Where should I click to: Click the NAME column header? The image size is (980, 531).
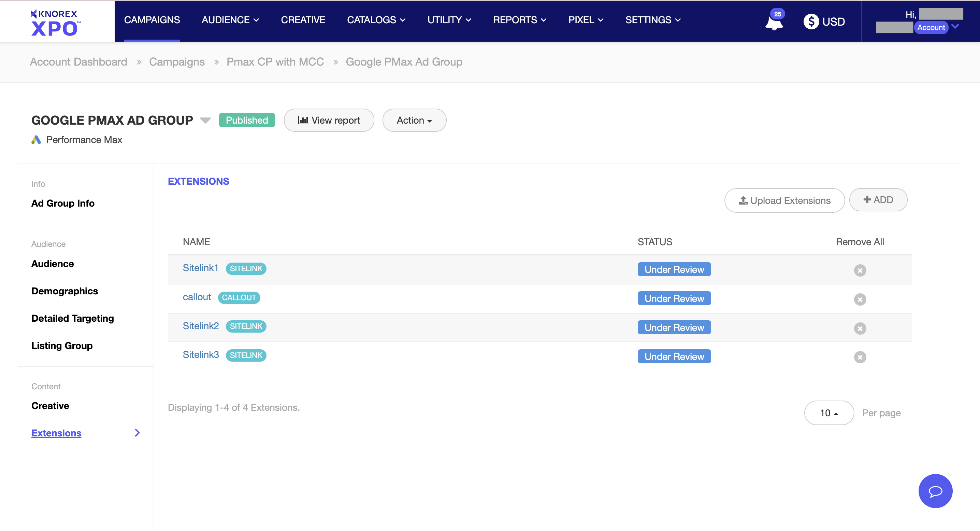pyautogui.click(x=196, y=242)
